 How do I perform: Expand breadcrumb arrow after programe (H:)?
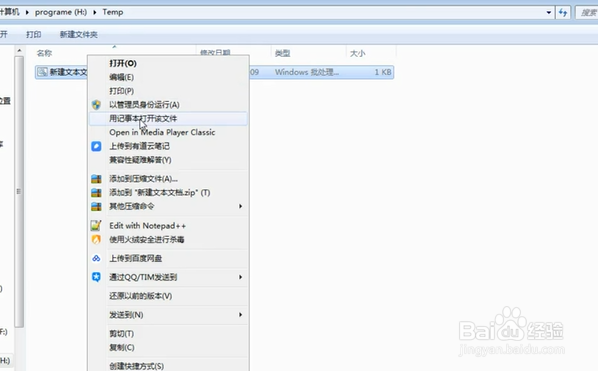[x=95, y=13]
